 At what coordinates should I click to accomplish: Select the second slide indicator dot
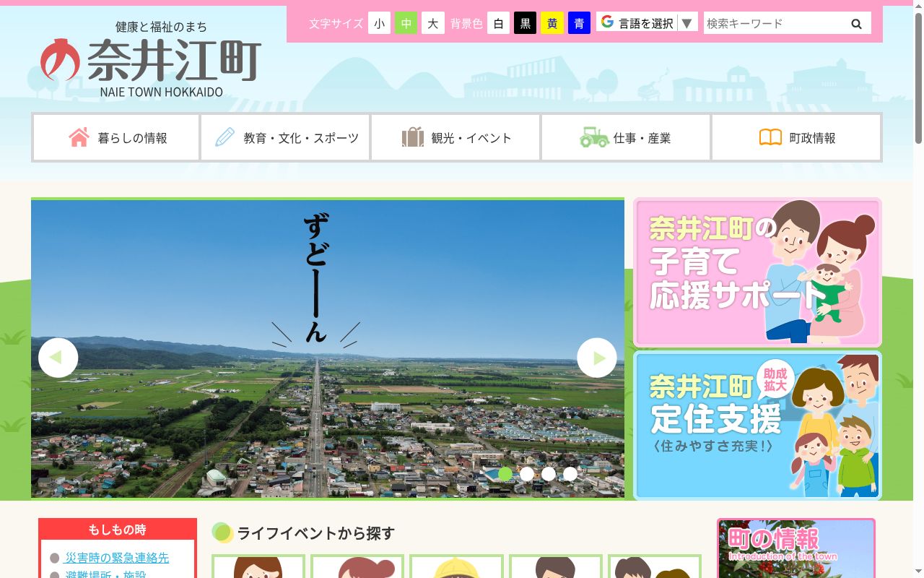pyautogui.click(x=527, y=474)
